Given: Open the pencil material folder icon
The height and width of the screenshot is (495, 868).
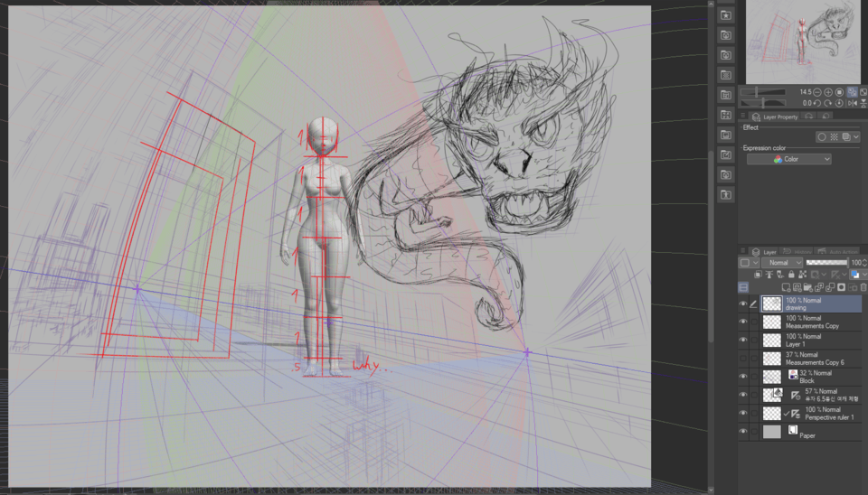Looking at the screenshot, I should click(x=726, y=154).
